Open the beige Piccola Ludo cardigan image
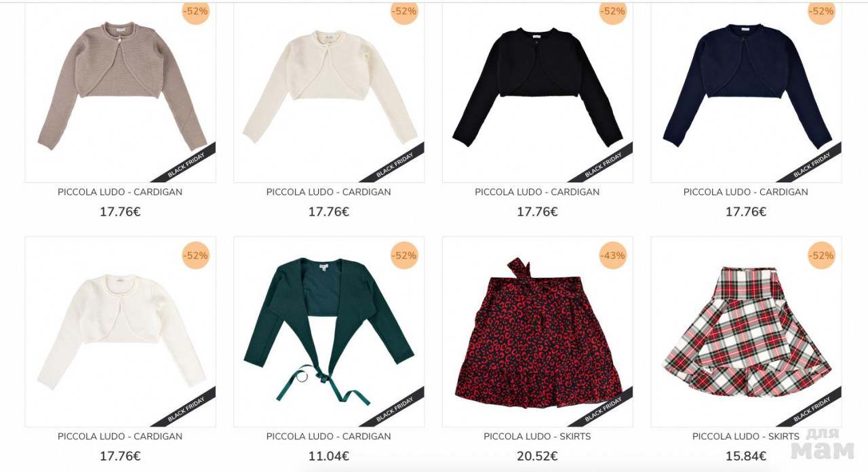 [120, 93]
